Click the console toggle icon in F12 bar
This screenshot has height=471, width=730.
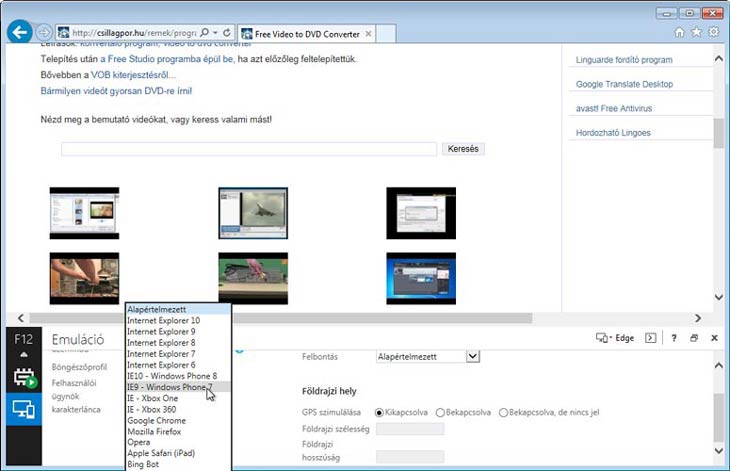(650, 338)
